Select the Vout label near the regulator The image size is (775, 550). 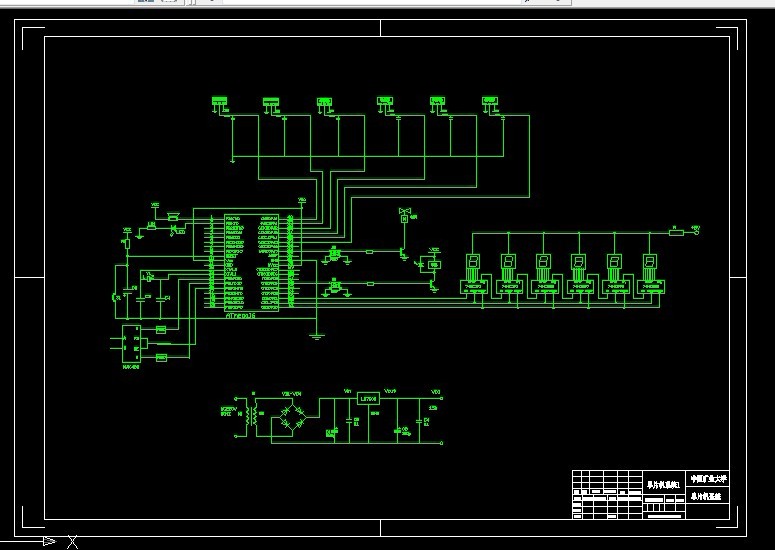click(x=390, y=391)
